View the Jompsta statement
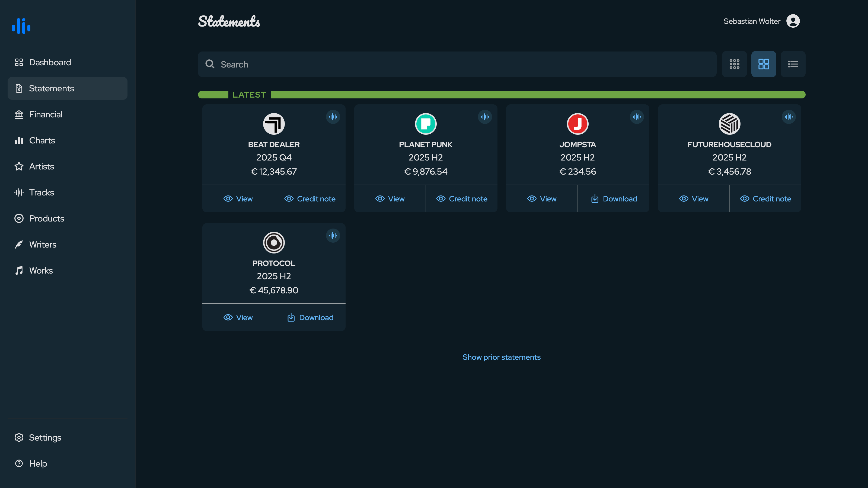The height and width of the screenshot is (488, 868). (x=542, y=199)
